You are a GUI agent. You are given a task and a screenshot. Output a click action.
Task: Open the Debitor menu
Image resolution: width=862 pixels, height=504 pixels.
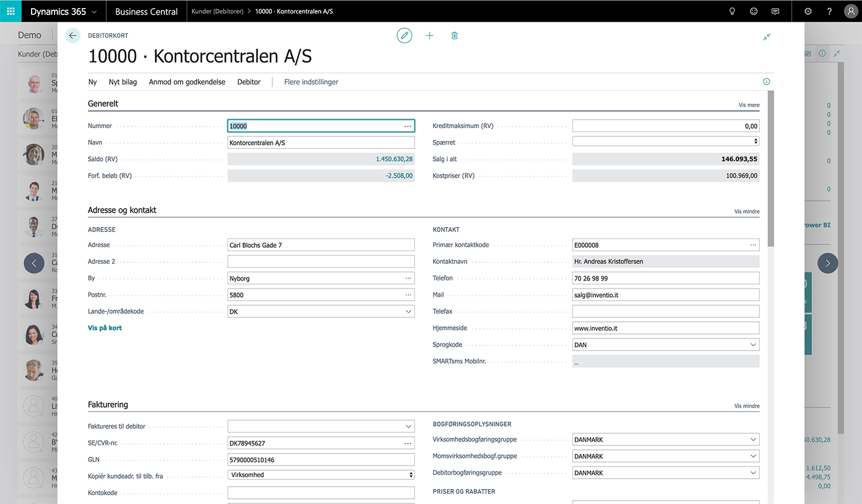[249, 82]
